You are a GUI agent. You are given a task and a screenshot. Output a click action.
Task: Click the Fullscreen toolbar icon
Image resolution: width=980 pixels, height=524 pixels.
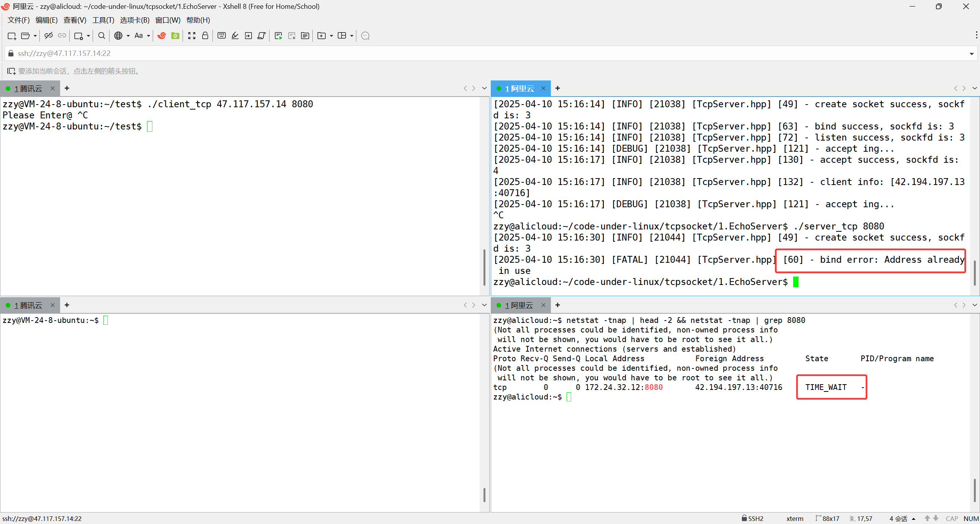tap(192, 36)
